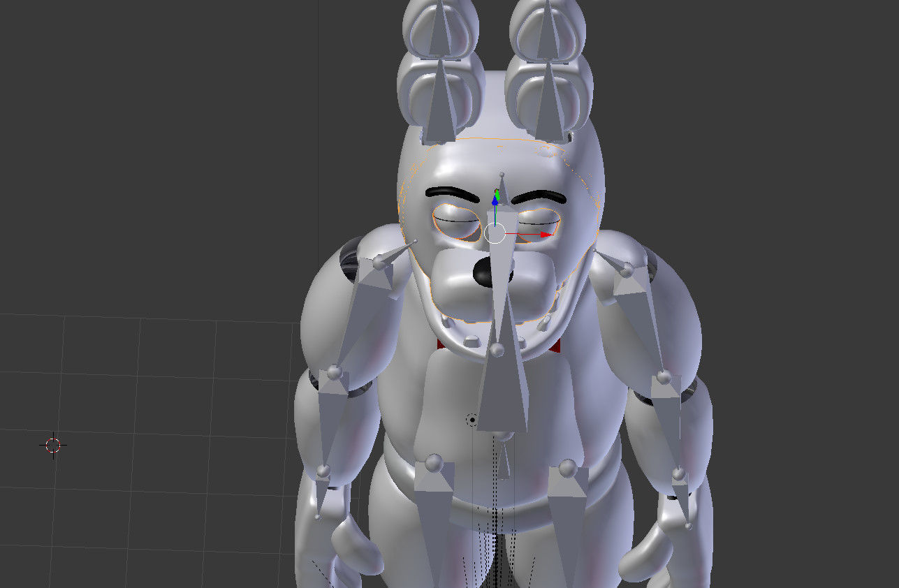Click the hip joint sphere on the left thigh bone
Screen dimensions: 899x588
[434, 462]
